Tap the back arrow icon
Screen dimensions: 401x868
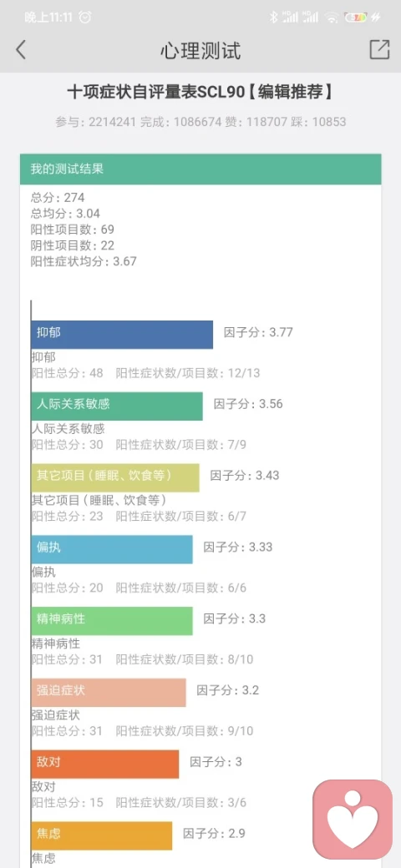21,50
